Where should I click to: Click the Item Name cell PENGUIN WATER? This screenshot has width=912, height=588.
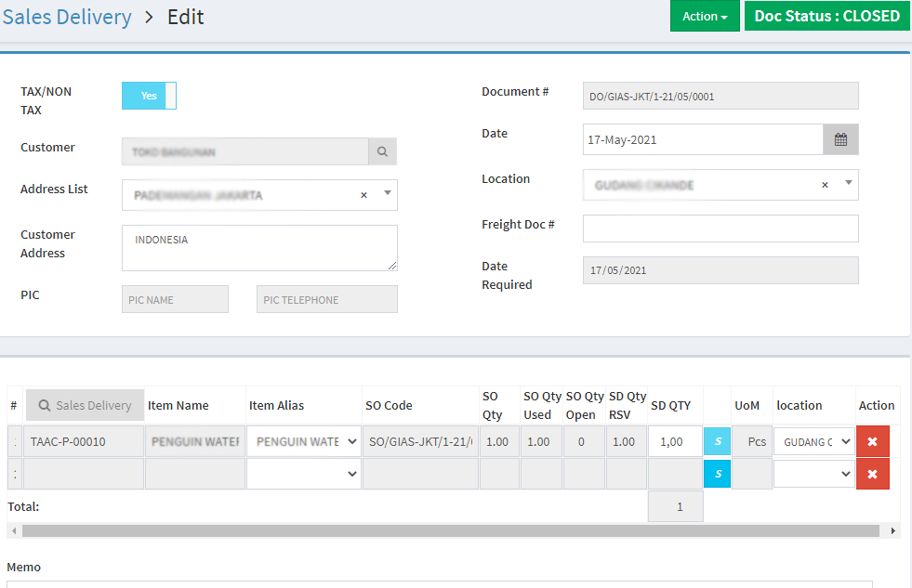(195, 441)
